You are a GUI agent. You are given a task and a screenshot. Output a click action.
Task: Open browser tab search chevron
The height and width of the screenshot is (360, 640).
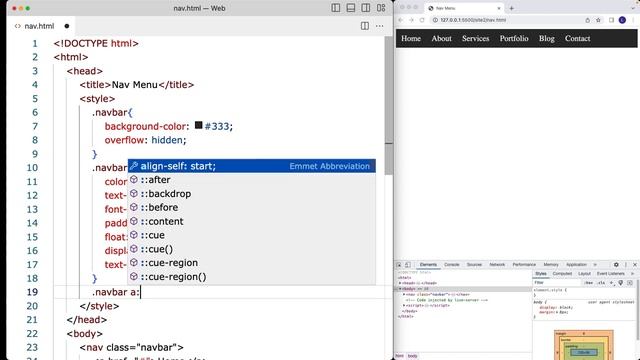(x=633, y=7)
